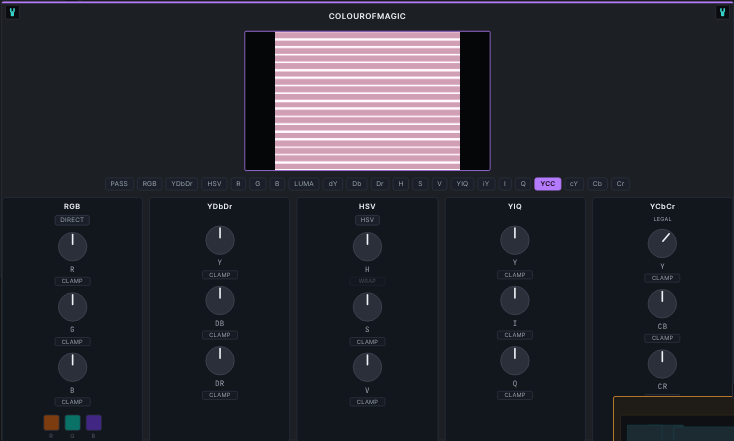Toggle WRAP under the HSV H knob
This screenshot has height=441, width=734.
(367, 281)
